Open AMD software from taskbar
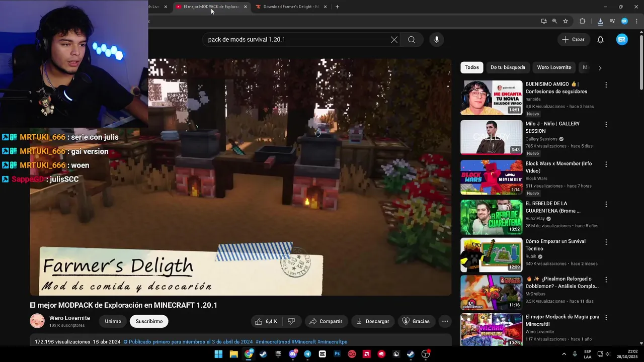644x362 pixels. 367,354
